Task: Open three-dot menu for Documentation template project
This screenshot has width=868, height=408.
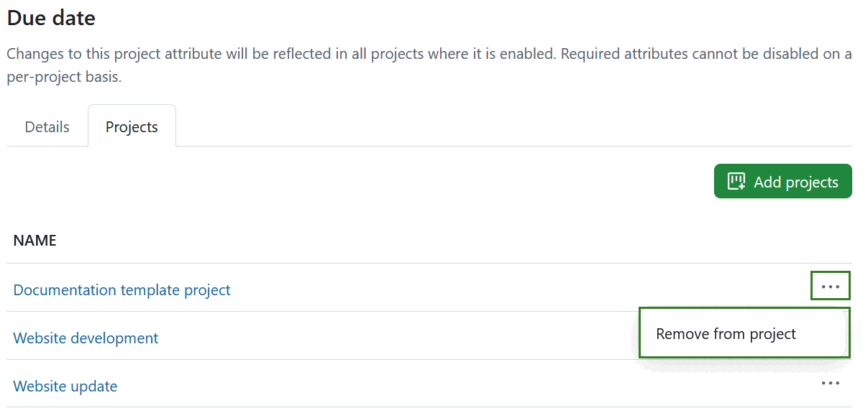Action: coord(830,286)
